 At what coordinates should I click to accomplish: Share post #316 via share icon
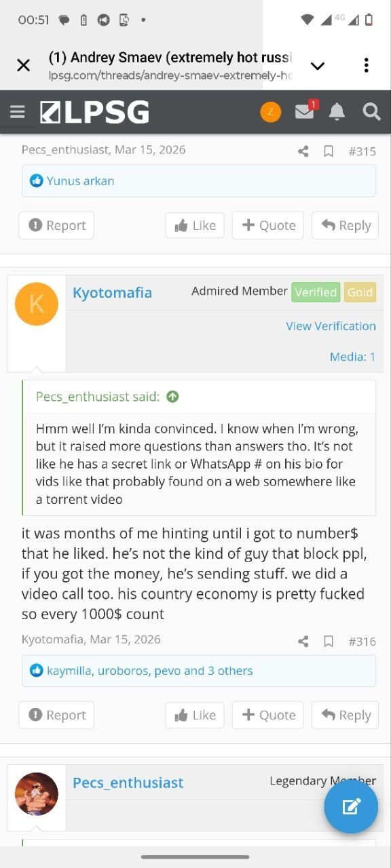coord(303,642)
